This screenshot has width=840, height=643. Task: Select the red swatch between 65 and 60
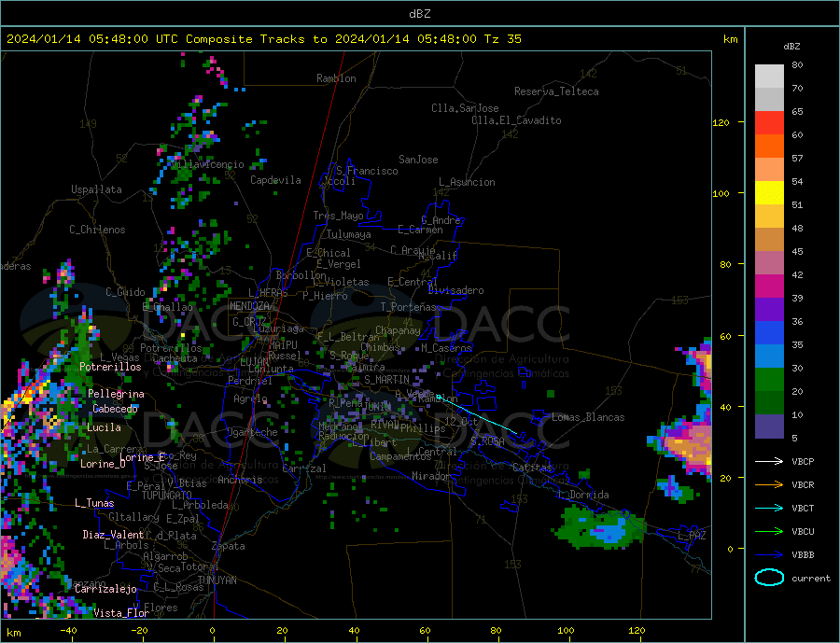pyautogui.click(x=769, y=122)
